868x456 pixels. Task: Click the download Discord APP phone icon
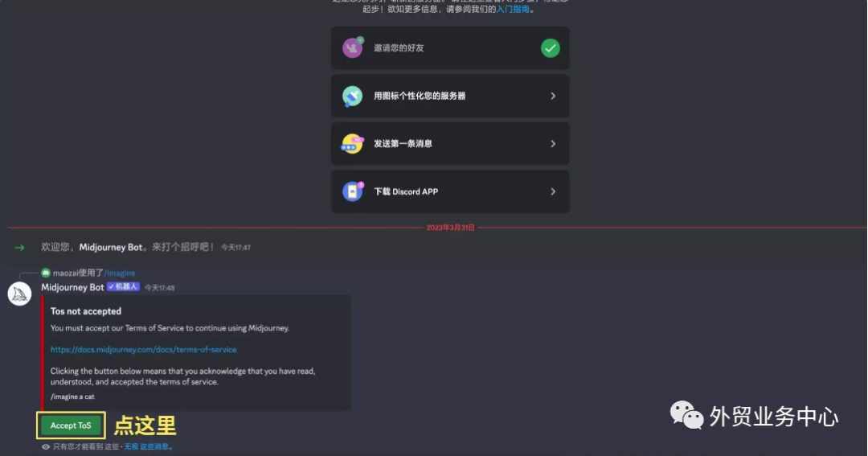point(353,191)
